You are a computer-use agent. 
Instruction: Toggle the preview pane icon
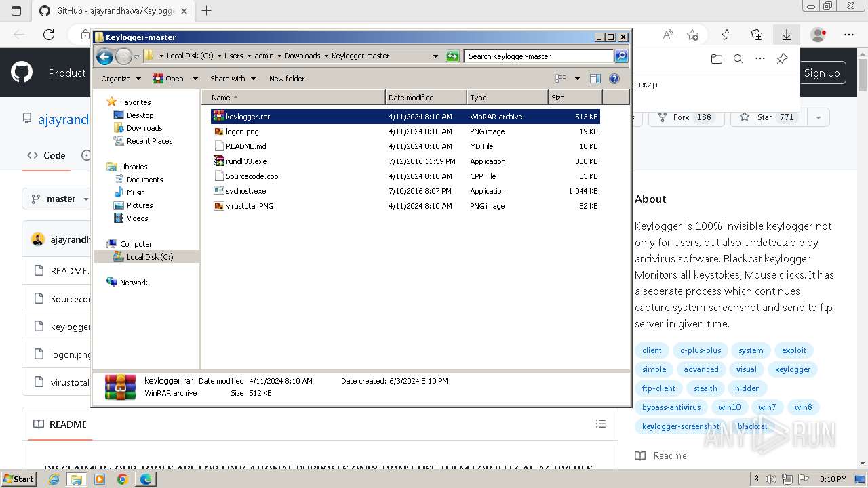(x=595, y=79)
